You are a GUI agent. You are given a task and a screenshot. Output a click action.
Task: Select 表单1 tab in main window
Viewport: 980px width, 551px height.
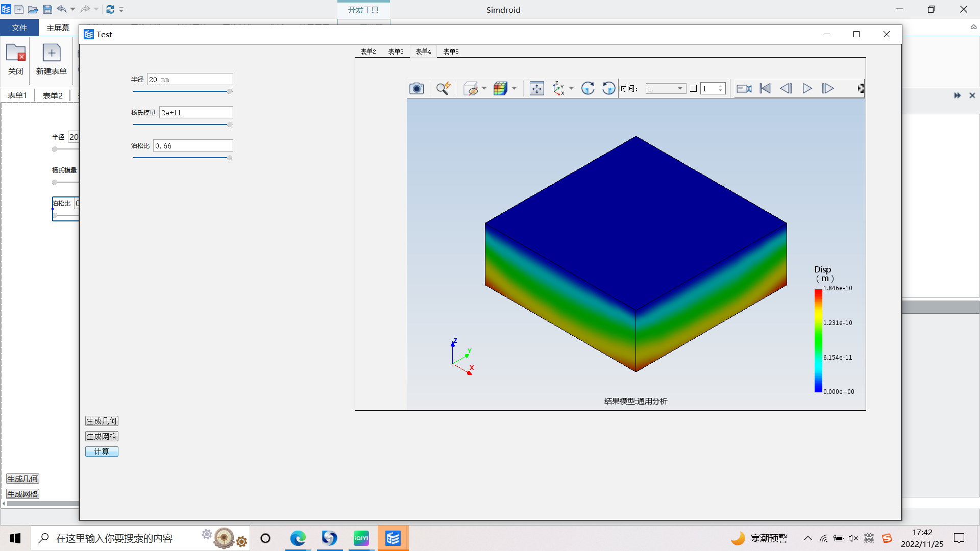17,95
